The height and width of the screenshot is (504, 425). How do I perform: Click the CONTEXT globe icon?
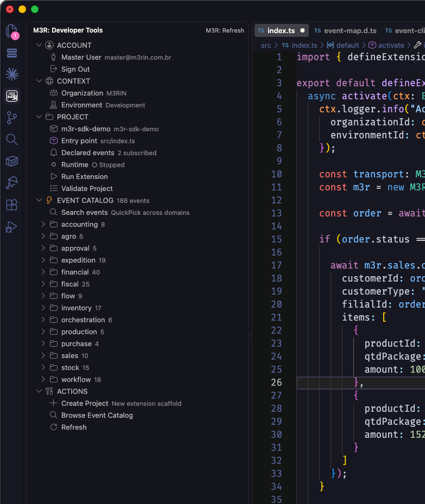click(x=49, y=81)
